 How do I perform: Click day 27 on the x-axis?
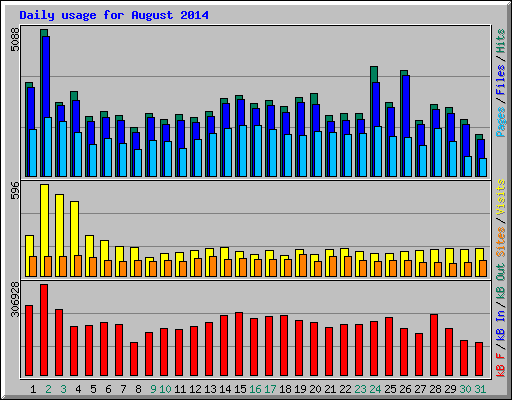tap(420, 389)
